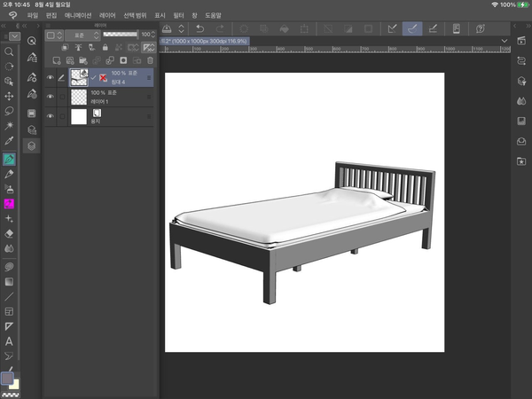Select the 레이어 1 layer thumbnail

(78, 97)
